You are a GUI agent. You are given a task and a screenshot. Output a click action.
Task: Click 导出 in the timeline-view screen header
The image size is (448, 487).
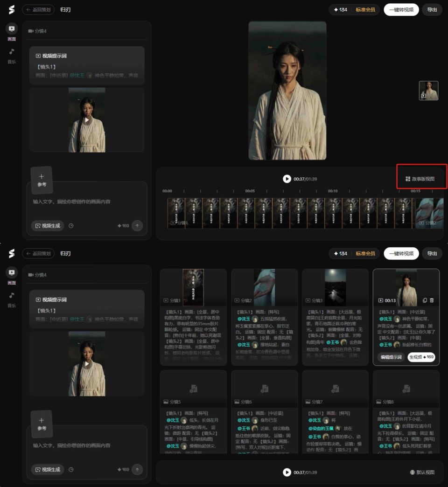tap(432, 10)
